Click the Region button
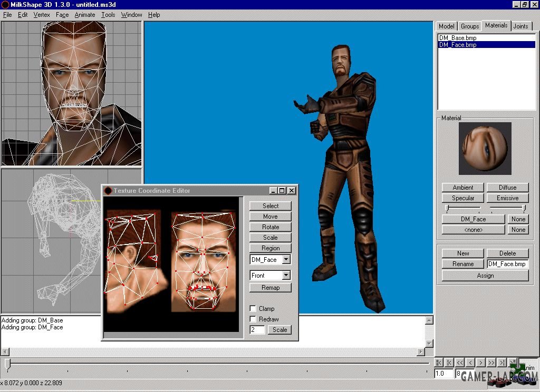This screenshot has width=540, height=392. [x=271, y=248]
